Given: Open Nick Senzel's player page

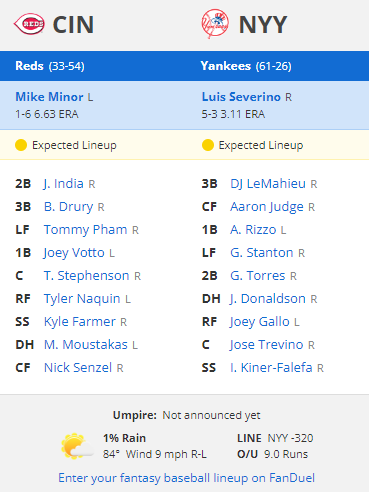Looking at the screenshot, I should pos(78,368).
